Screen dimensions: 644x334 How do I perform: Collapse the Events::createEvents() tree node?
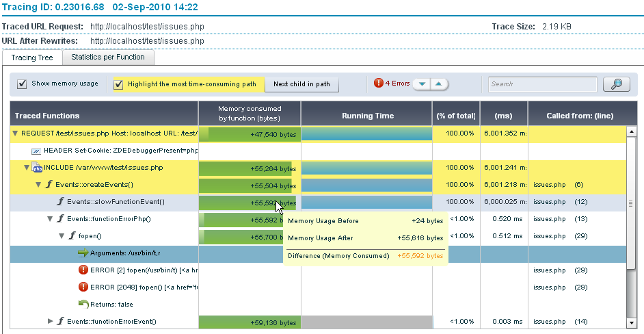pyautogui.click(x=38, y=185)
